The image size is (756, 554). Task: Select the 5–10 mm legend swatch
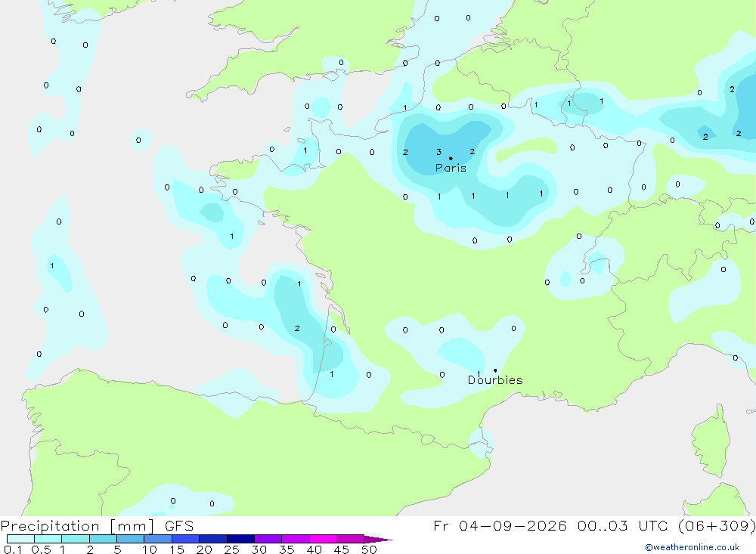(131, 539)
